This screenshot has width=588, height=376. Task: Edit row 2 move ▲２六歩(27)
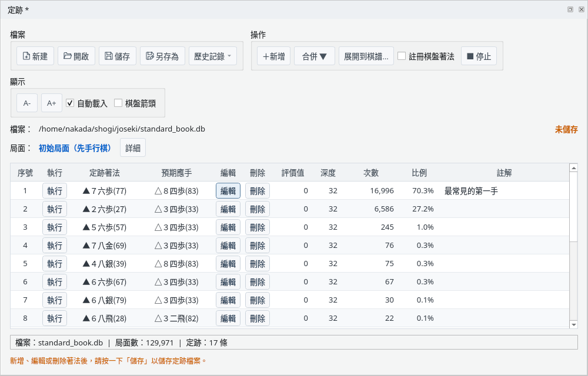[x=228, y=209]
